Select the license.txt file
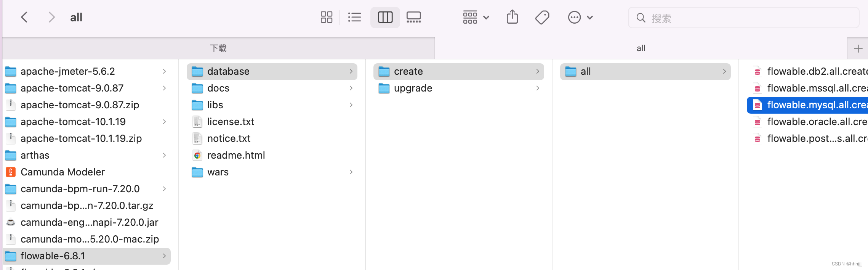Viewport: 868px width, 270px height. click(x=272, y=122)
